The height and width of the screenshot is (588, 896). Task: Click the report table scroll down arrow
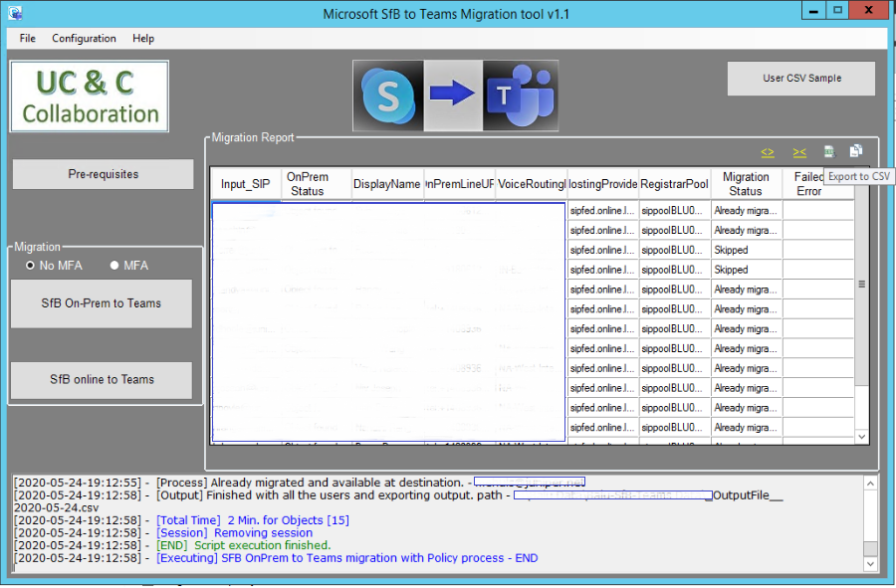point(862,437)
